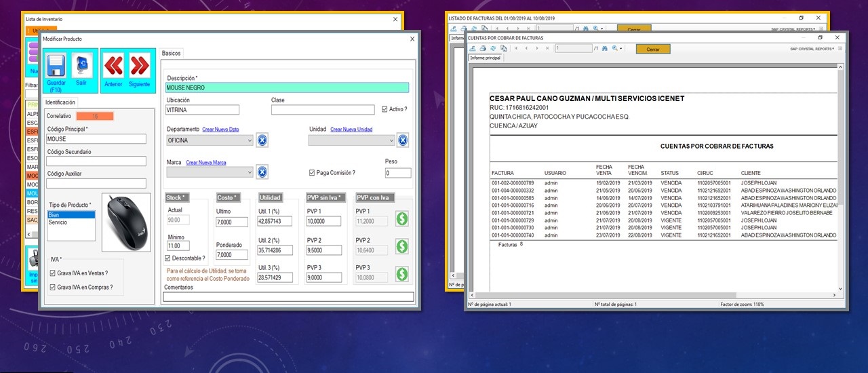
Task: Click the Descripción field containing MOUSE NEGRO
Action: 288,87
